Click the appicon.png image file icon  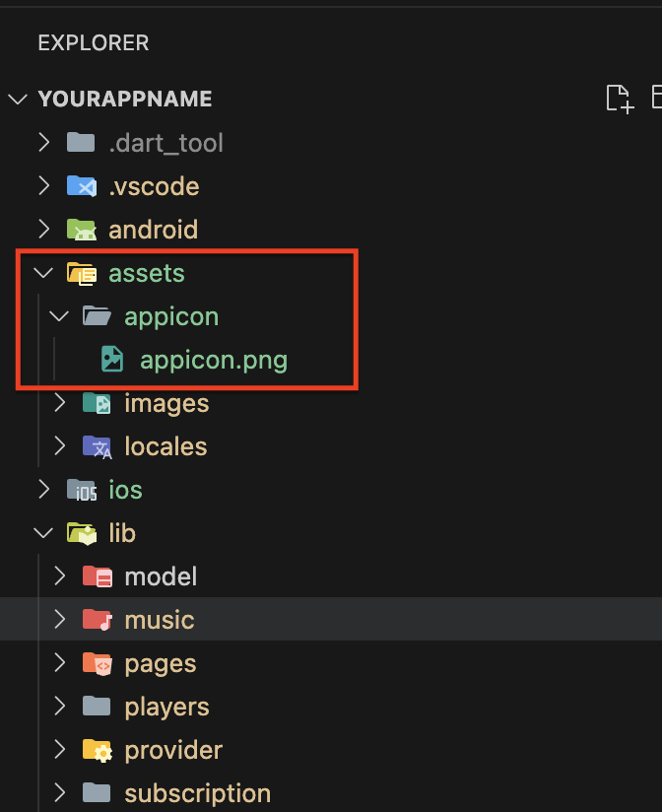[x=112, y=360]
